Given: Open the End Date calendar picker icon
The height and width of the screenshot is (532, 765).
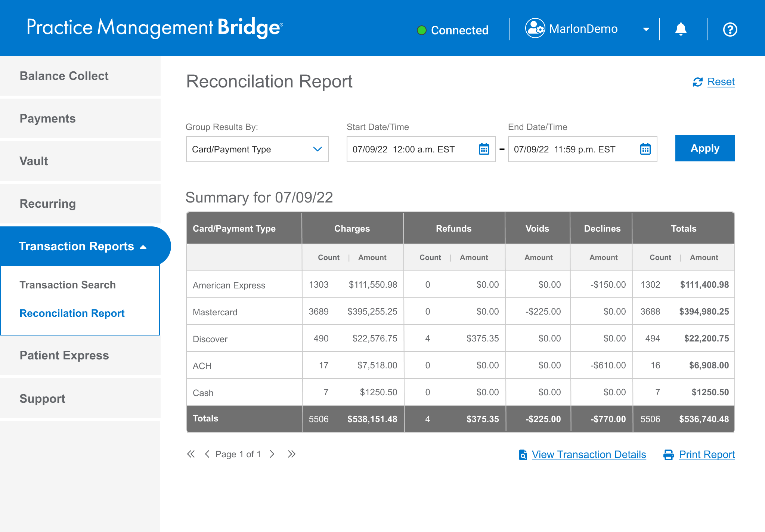Looking at the screenshot, I should (x=645, y=149).
